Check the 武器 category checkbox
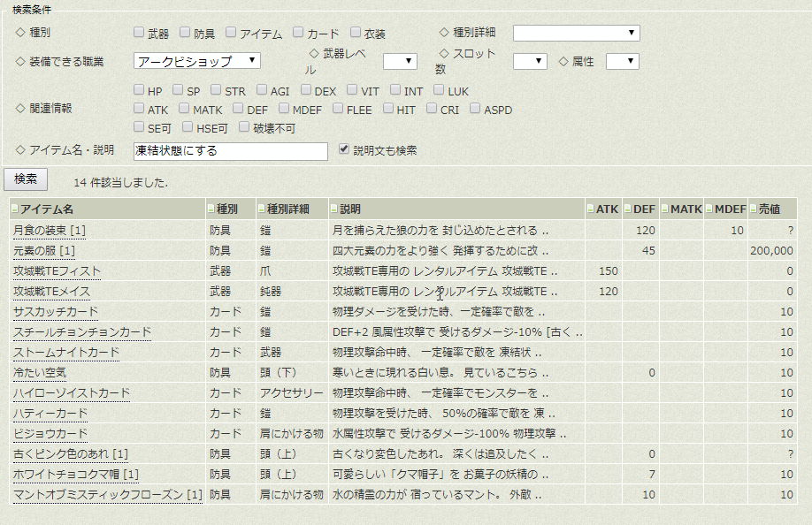Viewport: 812px width, 525px height. [139, 33]
